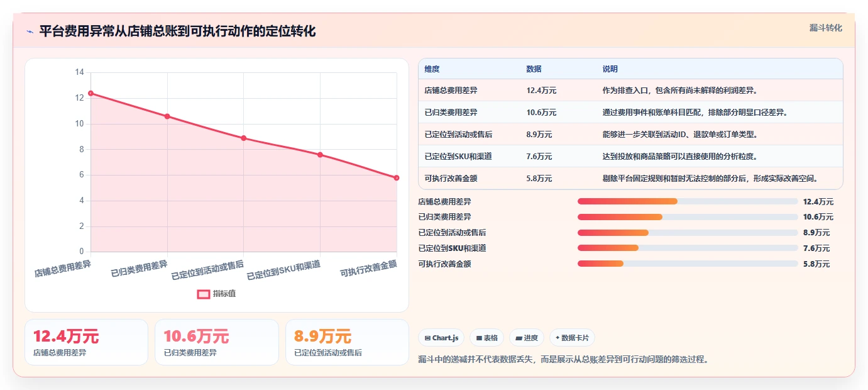Click the 12.4万元 table cell
Viewport: 868px width, 390px height.
pos(541,91)
